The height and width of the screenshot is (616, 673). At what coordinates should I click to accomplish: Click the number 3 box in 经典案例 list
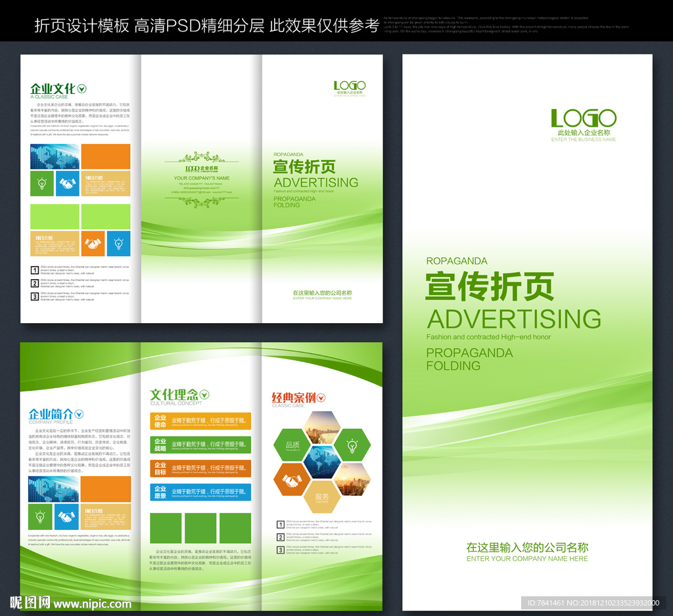click(280, 550)
